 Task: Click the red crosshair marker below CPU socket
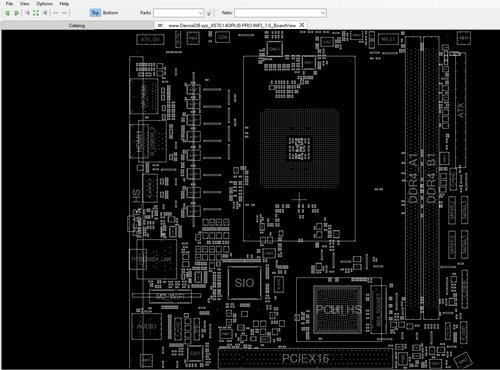(x=299, y=199)
